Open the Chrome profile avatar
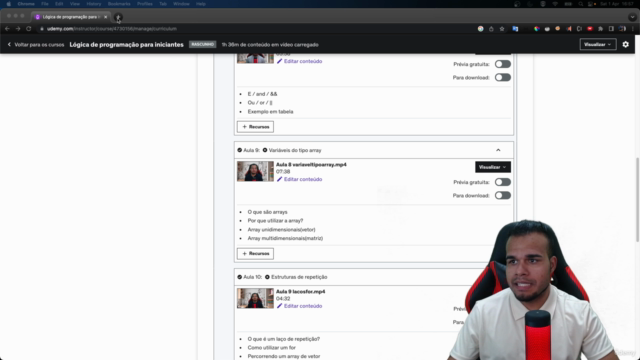This screenshot has width=640, height=360. (x=622, y=29)
